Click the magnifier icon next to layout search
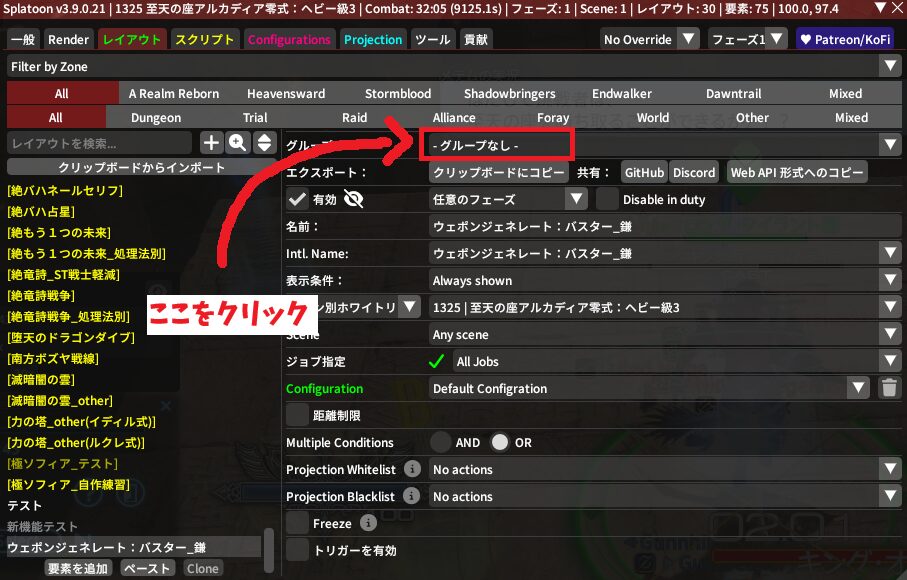 [x=238, y=143]
